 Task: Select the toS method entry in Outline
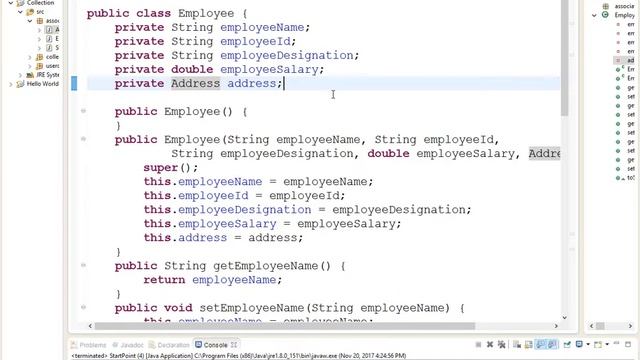coord(626,178)
